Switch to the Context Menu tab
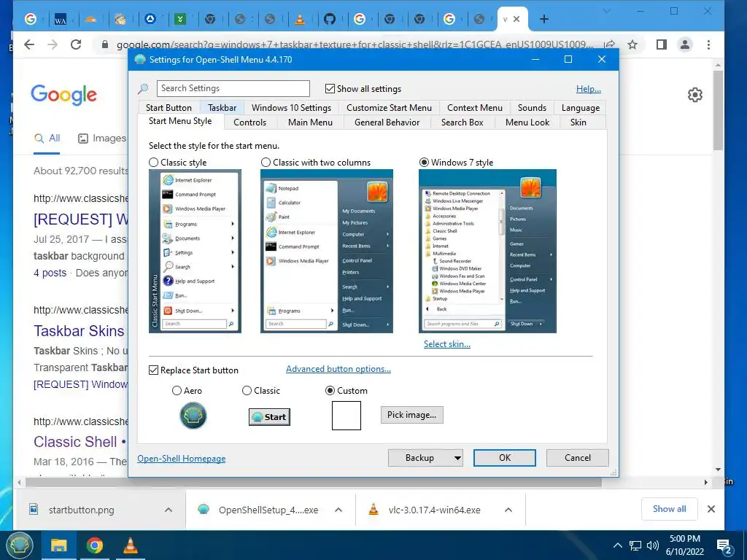Image resolution: width=747 pixels, height=560 pixels. (475, 108)
